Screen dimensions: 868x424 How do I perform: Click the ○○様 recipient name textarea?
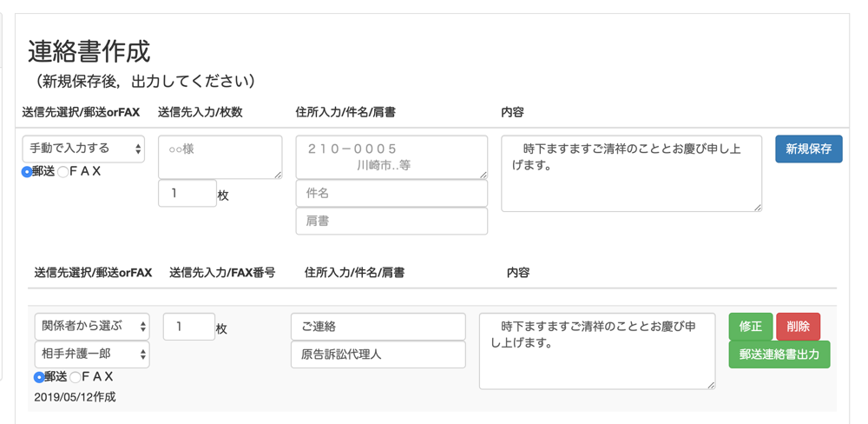point(220,157)
